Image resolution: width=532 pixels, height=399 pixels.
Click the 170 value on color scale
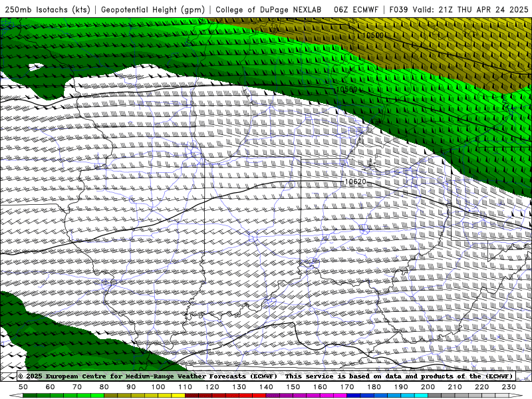point(346,387)
